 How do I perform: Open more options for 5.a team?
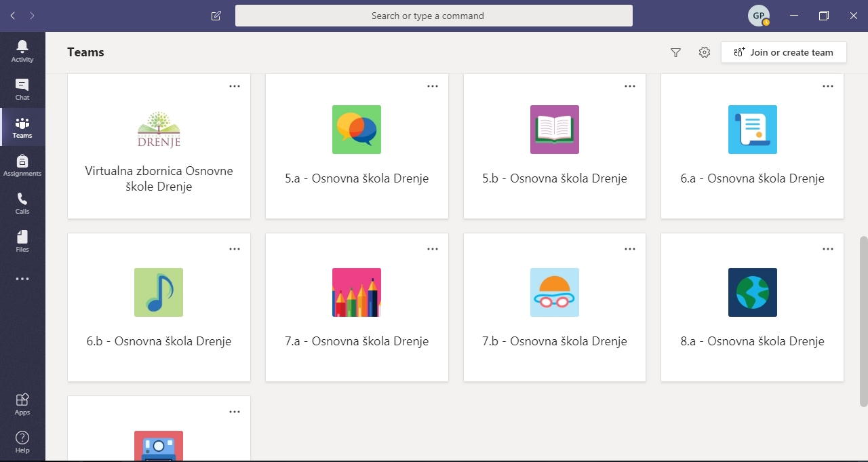pyautogui.click(x=433, y=86)
